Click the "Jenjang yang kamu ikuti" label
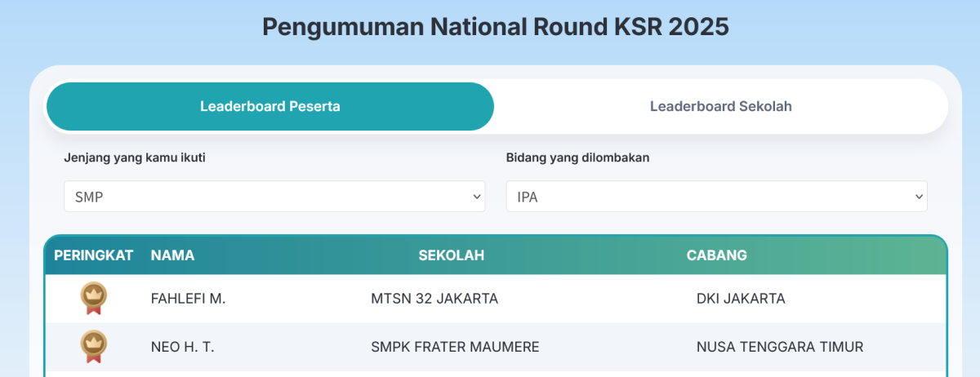This screenshot has width=980, height=377. (x=135, y=157)
